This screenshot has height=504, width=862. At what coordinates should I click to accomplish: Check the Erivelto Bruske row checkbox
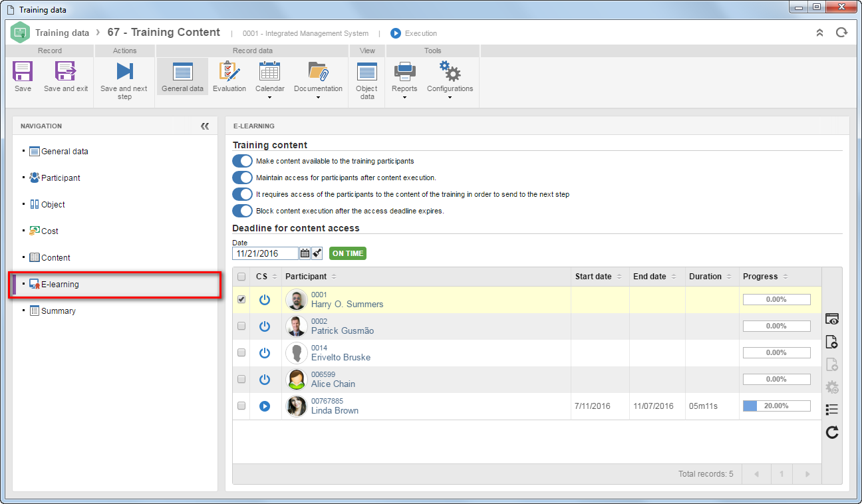pyautogui.click(x=241, y=353)
